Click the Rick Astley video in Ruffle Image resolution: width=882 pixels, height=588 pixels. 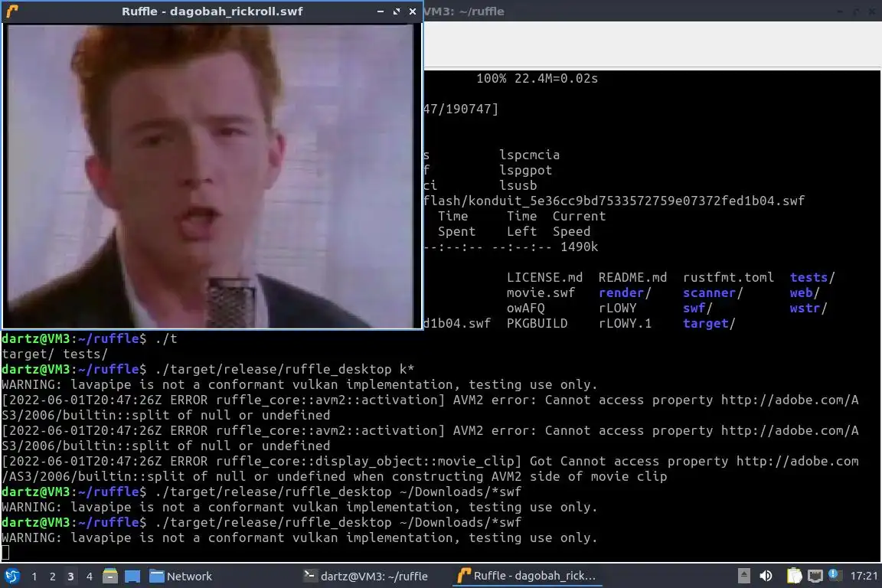click(x=211, y=175)
